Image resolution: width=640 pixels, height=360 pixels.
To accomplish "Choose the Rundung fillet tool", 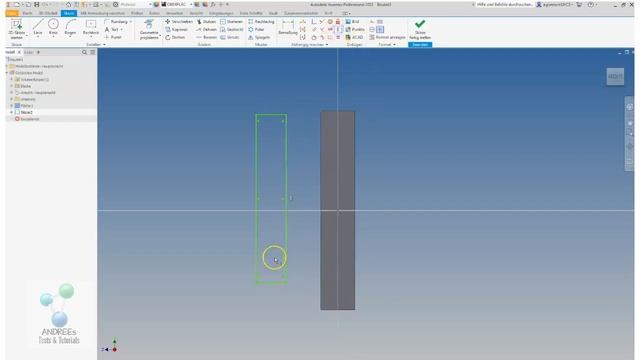I will coord(116,22).
